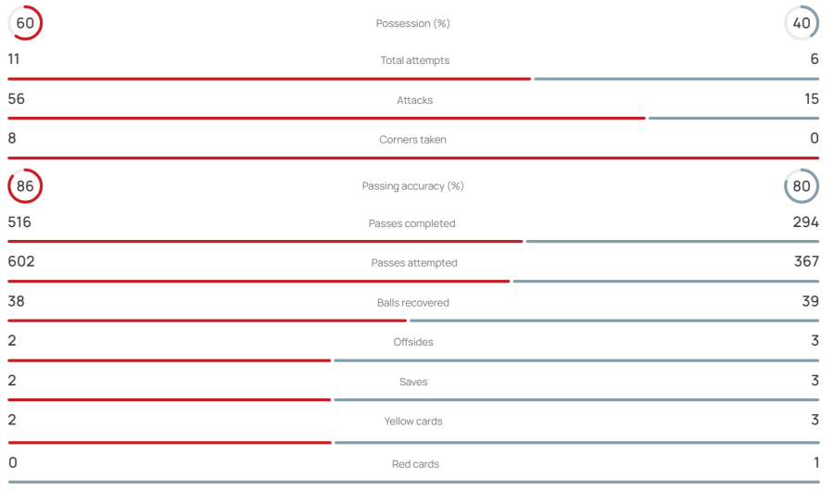The image size is (834, 504).
Task: Click the Total attempts label
Action: click(x=415, y=60)
